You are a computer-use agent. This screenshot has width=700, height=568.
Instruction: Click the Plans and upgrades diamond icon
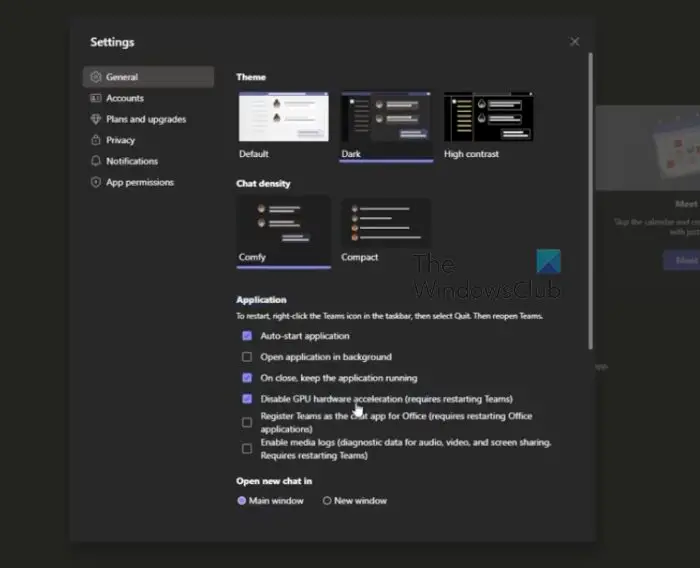(x=96, y=119)
